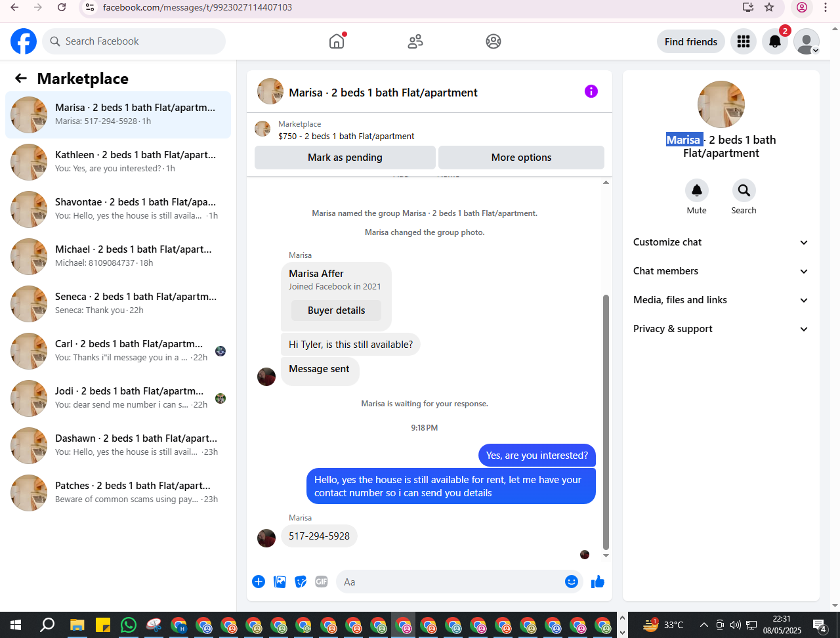Viewport: 840px width, 638px height.
Task: Click the browser address bar URL
Action: point(198,7)
